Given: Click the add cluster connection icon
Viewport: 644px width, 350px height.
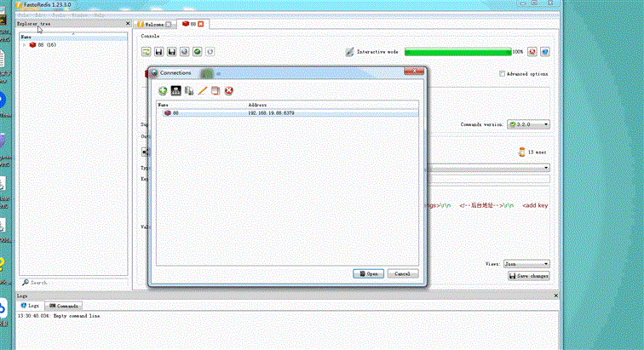Looking at the screenshot, I should pyautogui.click(x=175, y=91).
